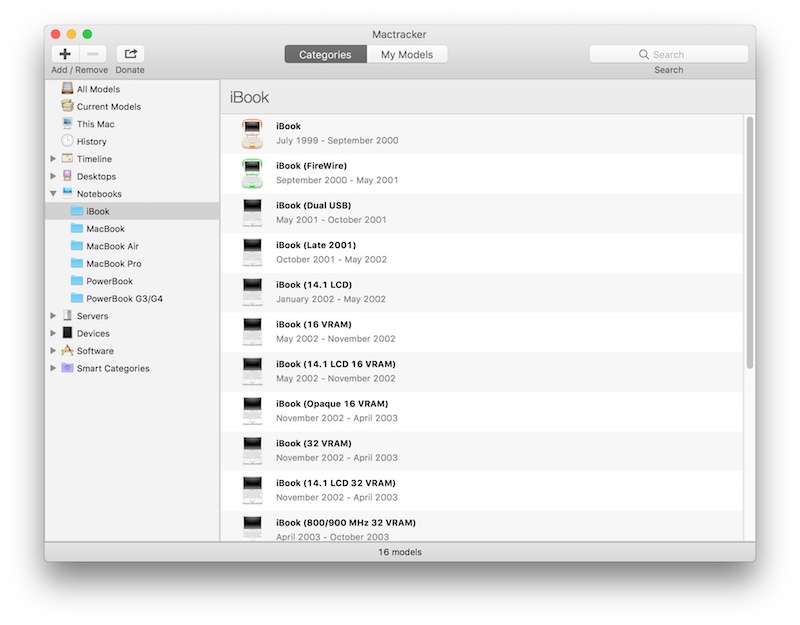Image resolution: width=800 pixels, height=625 pixels.
Task: Expand the Timeline category
Action: (x=53, y=159)
